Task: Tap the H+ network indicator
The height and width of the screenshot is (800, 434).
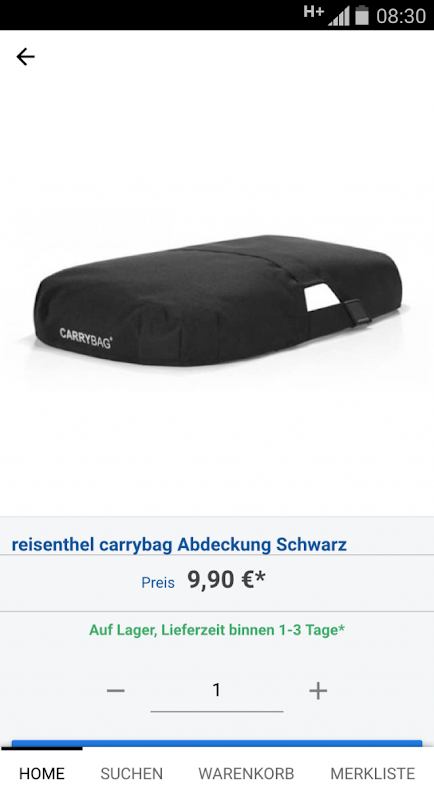Action: [313, 12]
